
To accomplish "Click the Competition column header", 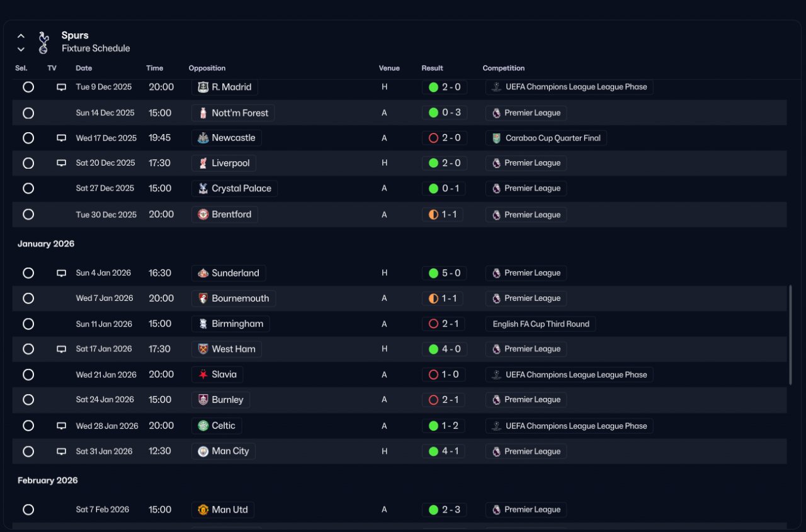I will tap(504, 68).
